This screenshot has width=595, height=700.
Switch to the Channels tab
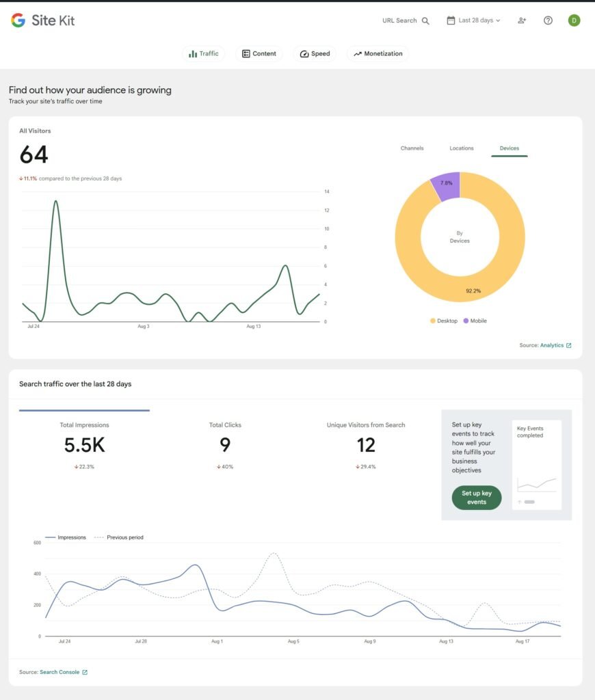tap(412, 148)
